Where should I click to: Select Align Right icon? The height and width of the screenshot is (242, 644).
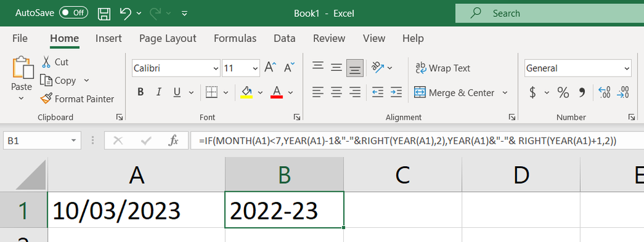(x=355, y=92)
